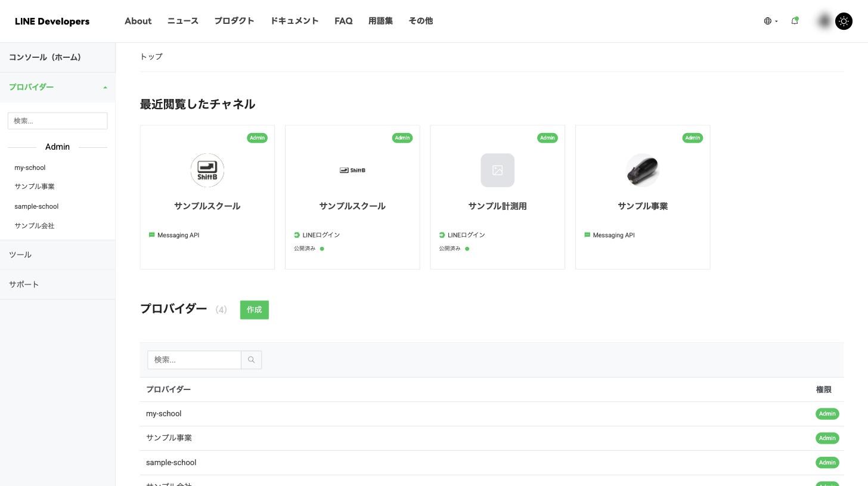Click LINEログイン icon on サンプルスクール card
Viewport: 868px width, 486px height.
point(297,235)
